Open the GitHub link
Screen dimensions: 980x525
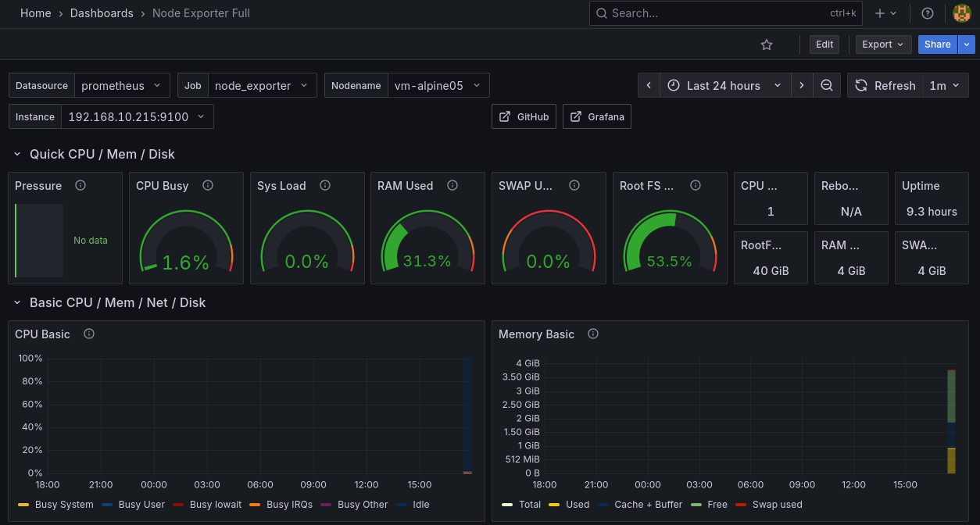524,117
